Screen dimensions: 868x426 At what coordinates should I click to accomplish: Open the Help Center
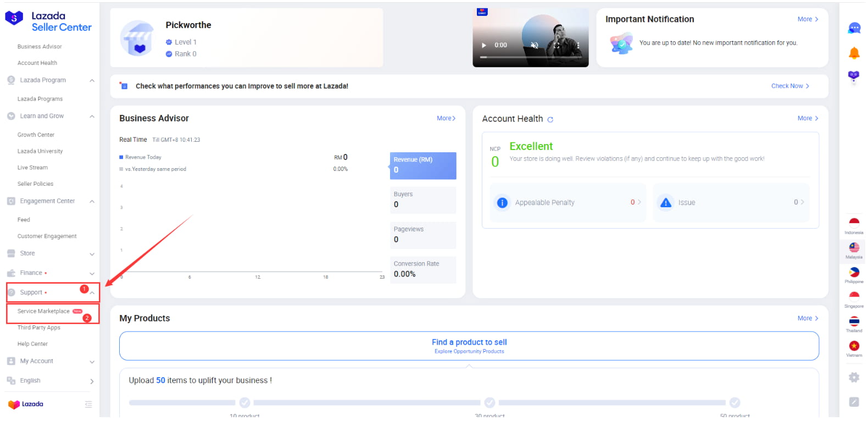(x=32, y=344)
